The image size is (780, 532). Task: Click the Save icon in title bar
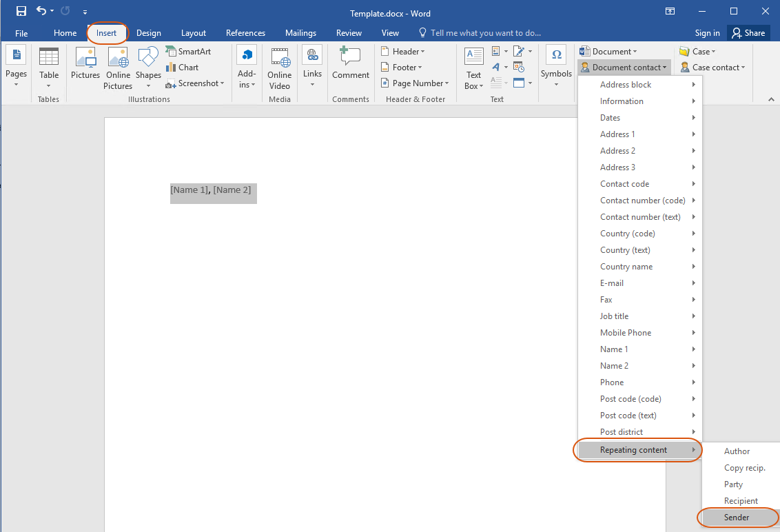pos(21,11)
